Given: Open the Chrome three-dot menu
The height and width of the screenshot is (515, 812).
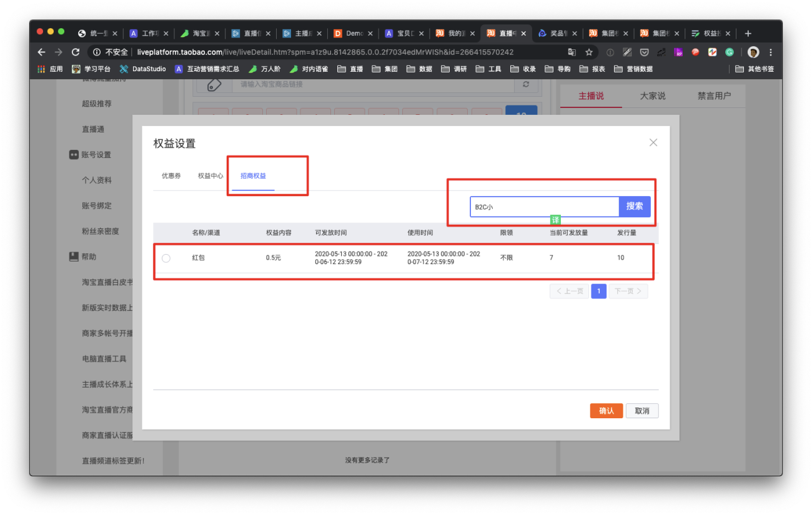Looking at the screenshot, I should click(x=770, y=52).
